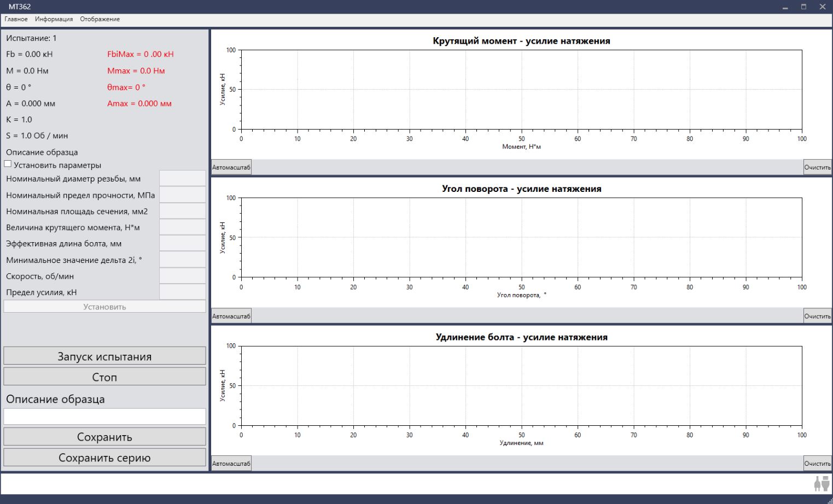Click the 'Крутящий момент - усилие натяжения' chart title
Viewport: 833px width, 504px height.
[521, 41]
